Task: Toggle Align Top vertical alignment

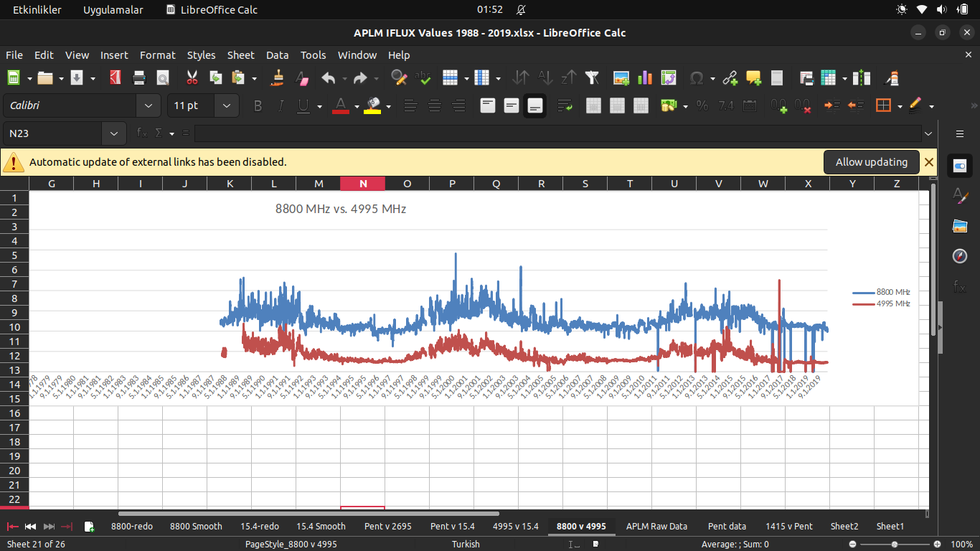Action: click(x=488, y=106)
